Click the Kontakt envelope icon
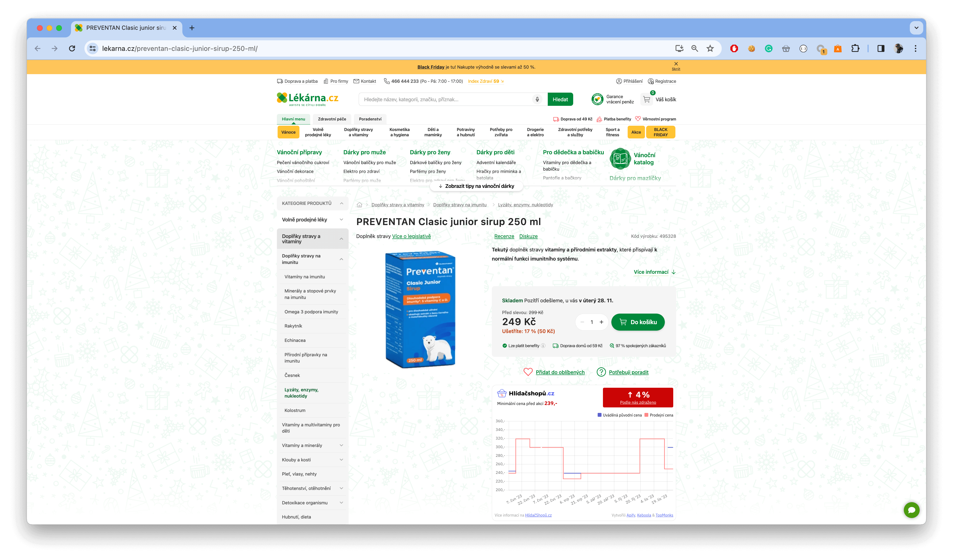Image resolution: width=953 pixels, height=560 pixels. click(356, 81)
